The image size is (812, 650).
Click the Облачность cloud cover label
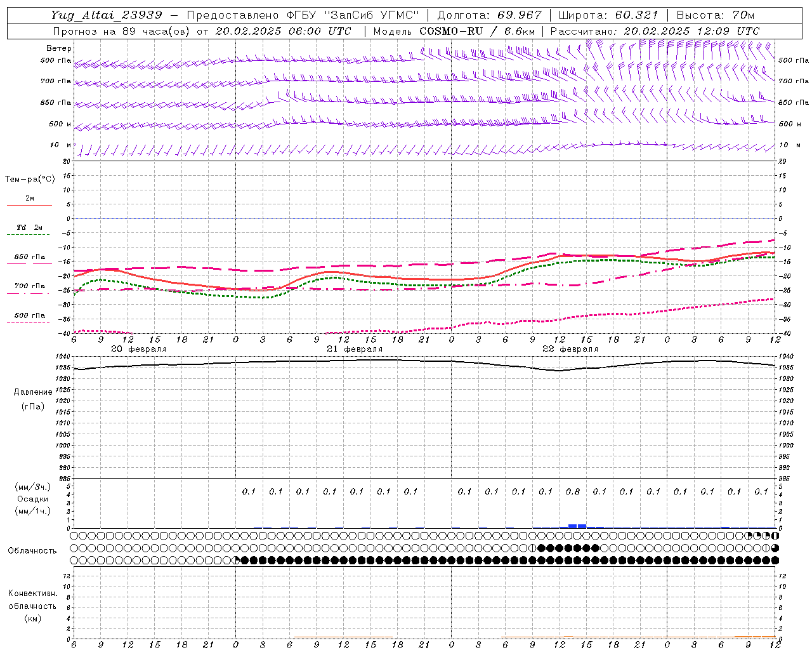pos(32,550)
